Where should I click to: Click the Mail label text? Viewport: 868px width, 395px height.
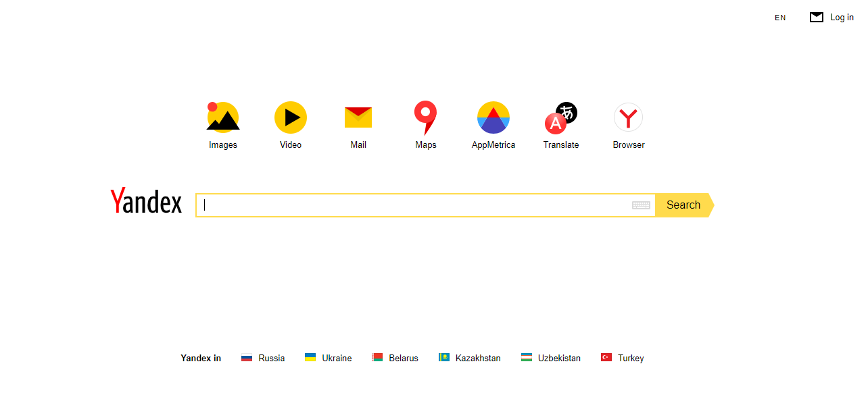(358, 145)
